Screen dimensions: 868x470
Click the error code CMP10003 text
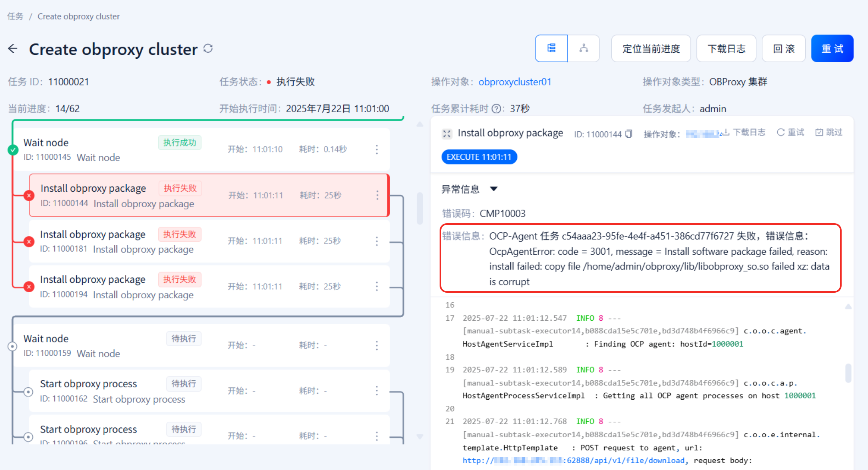click(x=502, y=214)
